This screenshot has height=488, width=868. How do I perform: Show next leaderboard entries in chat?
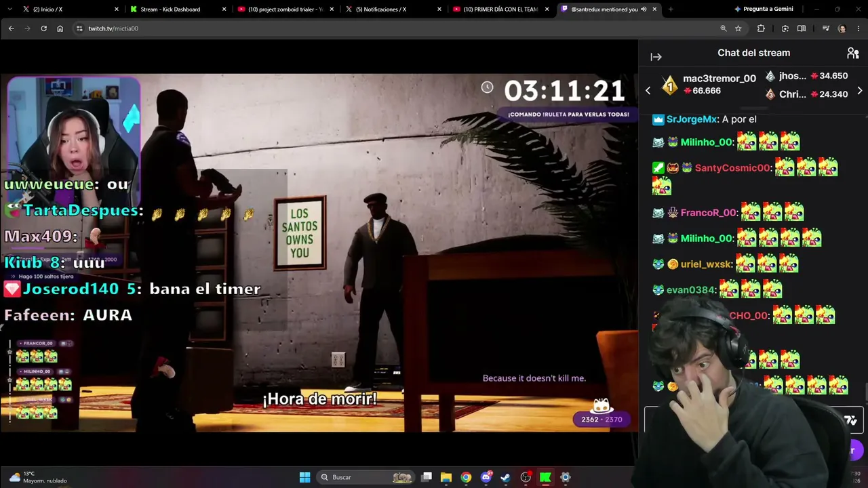click(x=860, y=91)
